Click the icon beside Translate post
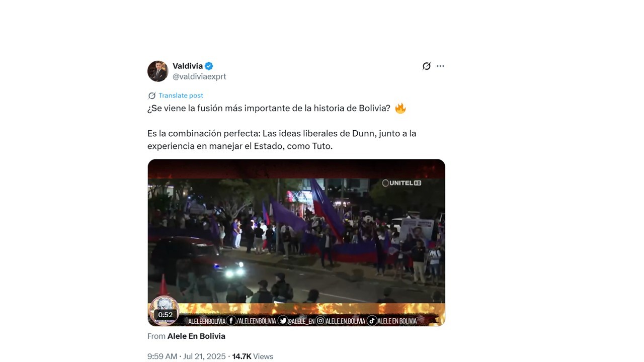The image size is (644, 362). 151,96
